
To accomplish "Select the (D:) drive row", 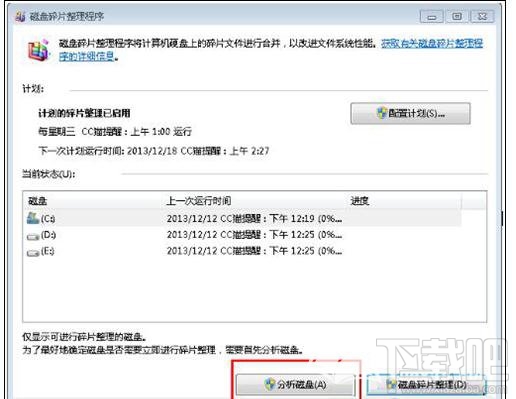I will click(243, 235).
